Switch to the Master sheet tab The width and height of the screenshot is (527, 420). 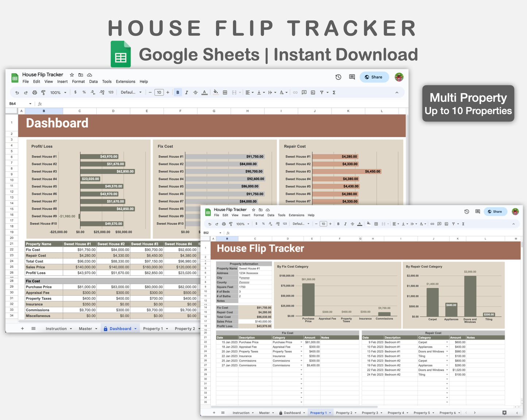pyautogui.click(x=86, y=328)
